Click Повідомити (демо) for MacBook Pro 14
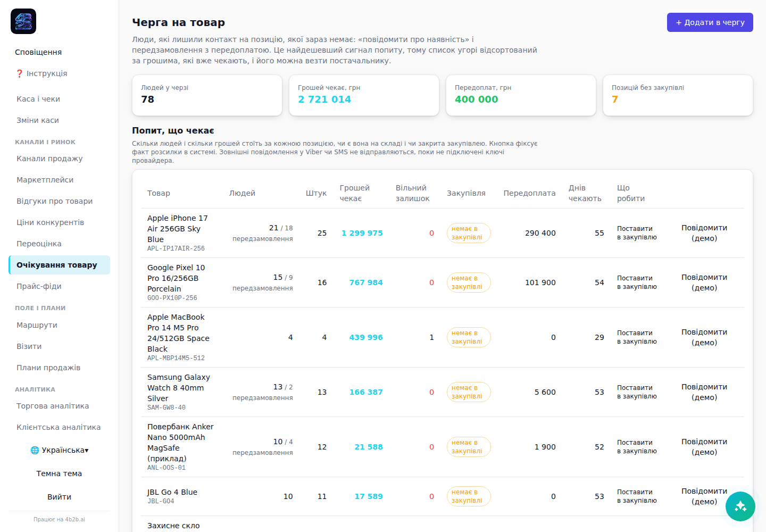 tap(704, 337)
